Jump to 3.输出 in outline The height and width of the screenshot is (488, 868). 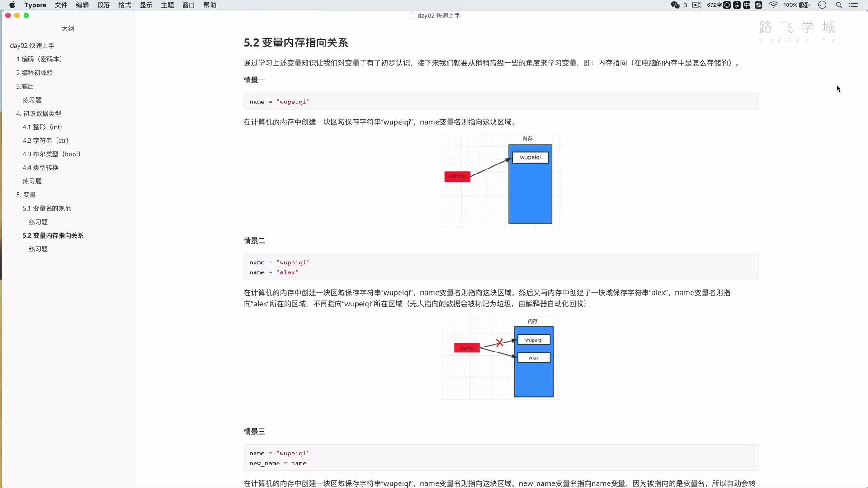point(25,86)
